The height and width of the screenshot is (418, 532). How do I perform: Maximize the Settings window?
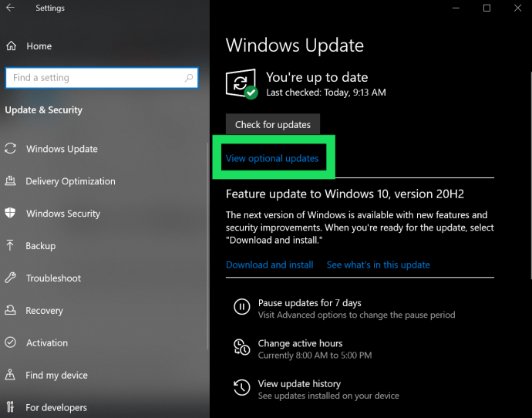coord(487,8)
